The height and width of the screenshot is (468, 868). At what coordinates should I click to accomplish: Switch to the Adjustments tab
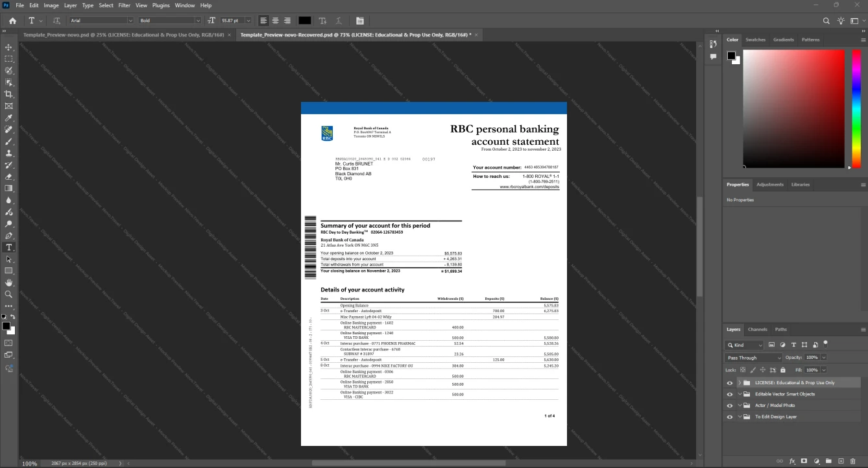point(770,184)
